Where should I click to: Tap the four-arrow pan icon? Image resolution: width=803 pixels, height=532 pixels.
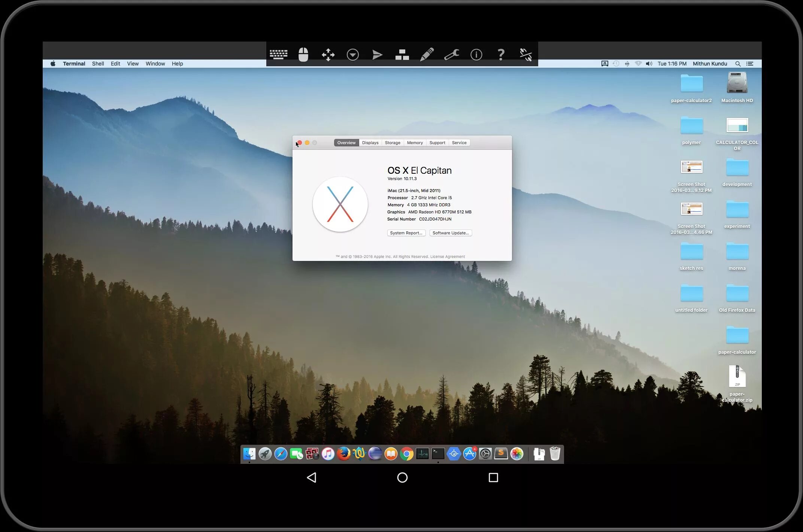pos(328,55)
